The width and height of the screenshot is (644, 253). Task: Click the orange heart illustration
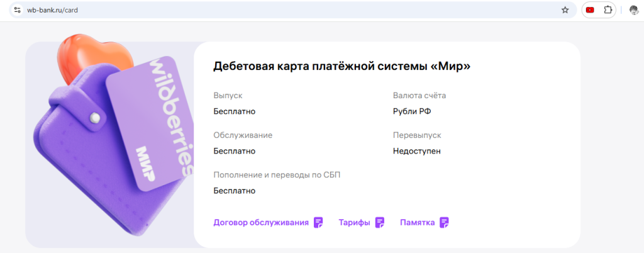(x=94, y=55)
